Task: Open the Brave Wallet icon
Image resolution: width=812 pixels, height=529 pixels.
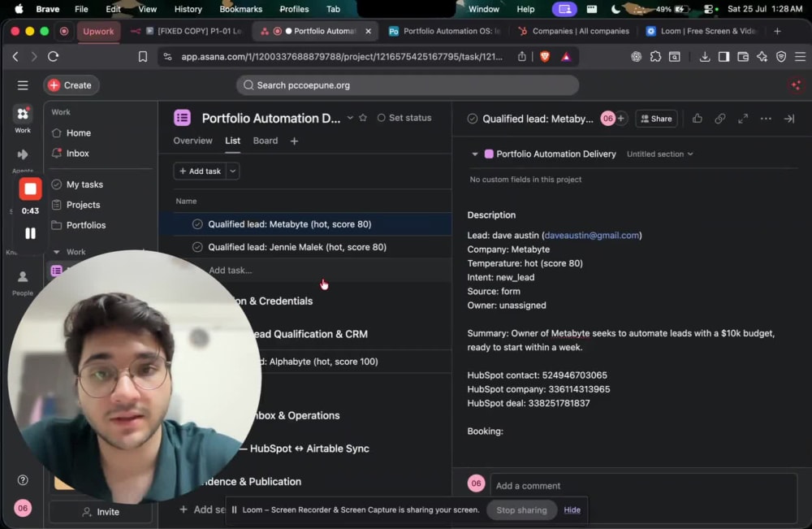Action: pos(743,56)
